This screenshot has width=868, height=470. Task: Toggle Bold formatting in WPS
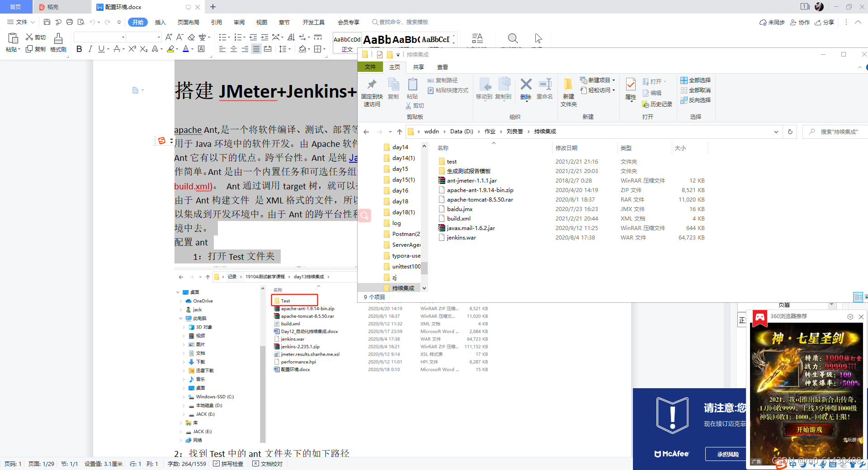coord(79,49)
